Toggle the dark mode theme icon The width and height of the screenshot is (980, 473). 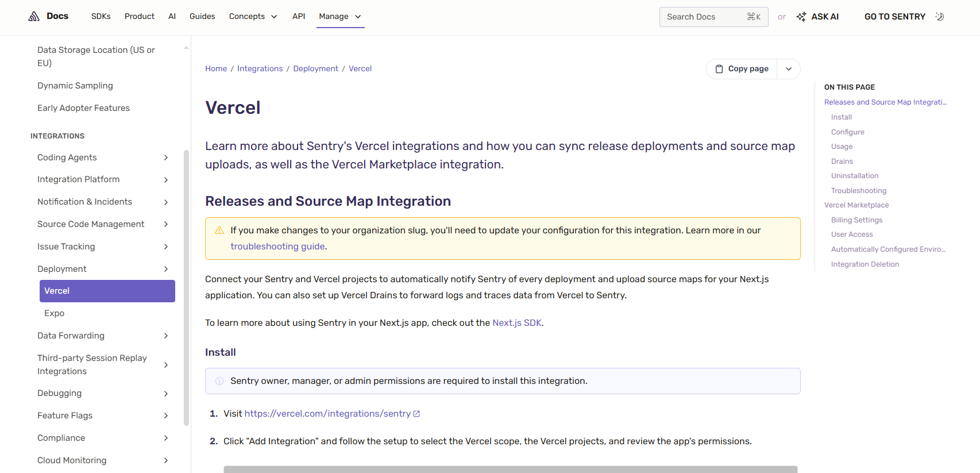coord(940,17)
